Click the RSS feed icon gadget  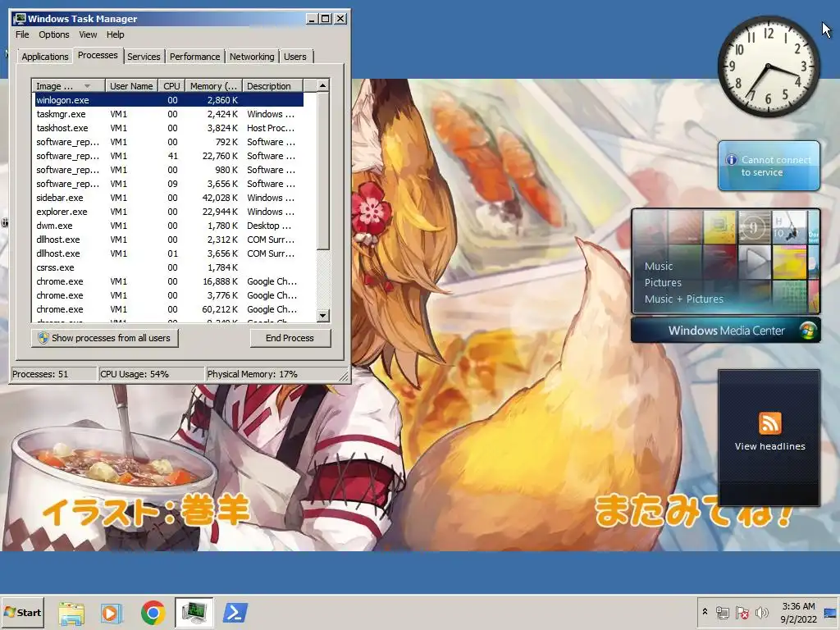pyautogui.click(x=769, y=423)
